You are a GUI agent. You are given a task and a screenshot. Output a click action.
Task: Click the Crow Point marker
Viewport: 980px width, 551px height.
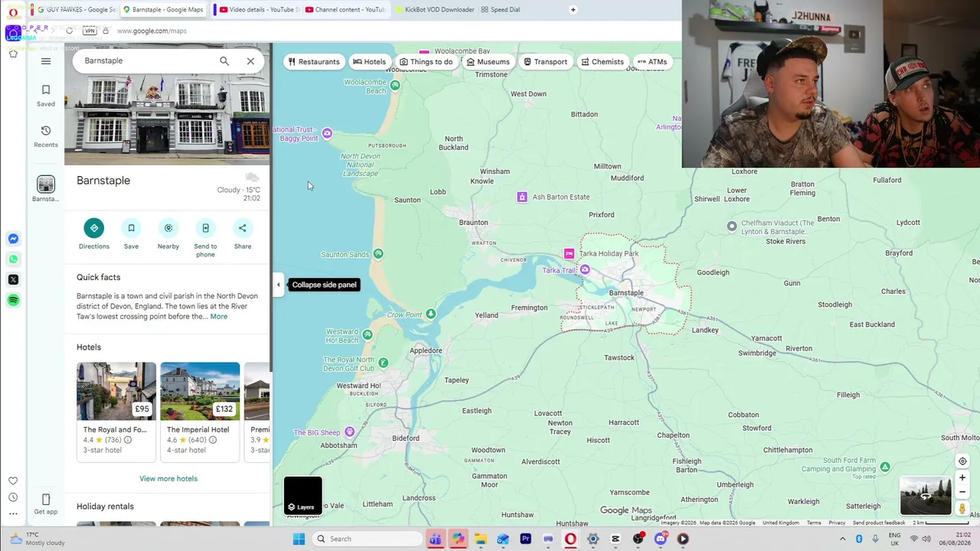[x=431, y=314]
